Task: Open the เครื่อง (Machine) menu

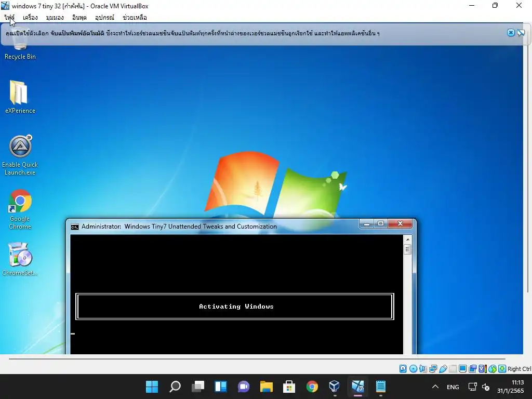Action: (x=30, y=17)
